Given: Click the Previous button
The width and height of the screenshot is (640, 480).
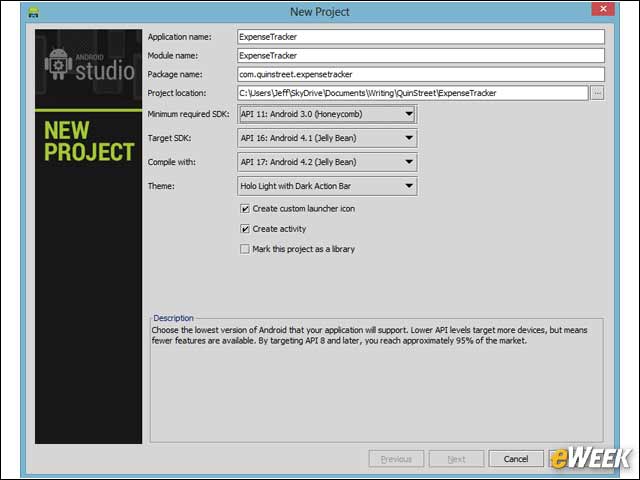Looking at the screenshot, I should 396,459.
